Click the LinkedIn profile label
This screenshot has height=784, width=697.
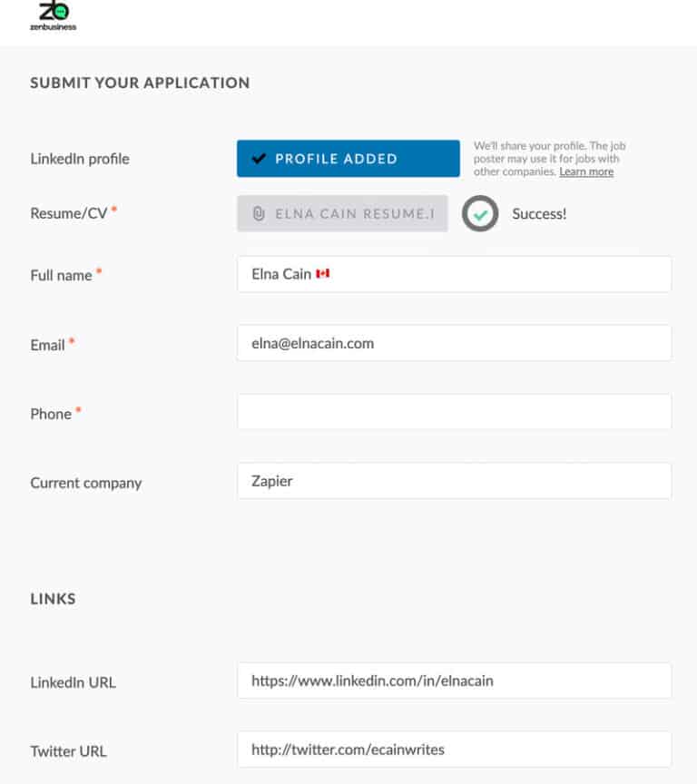point(80,159)
